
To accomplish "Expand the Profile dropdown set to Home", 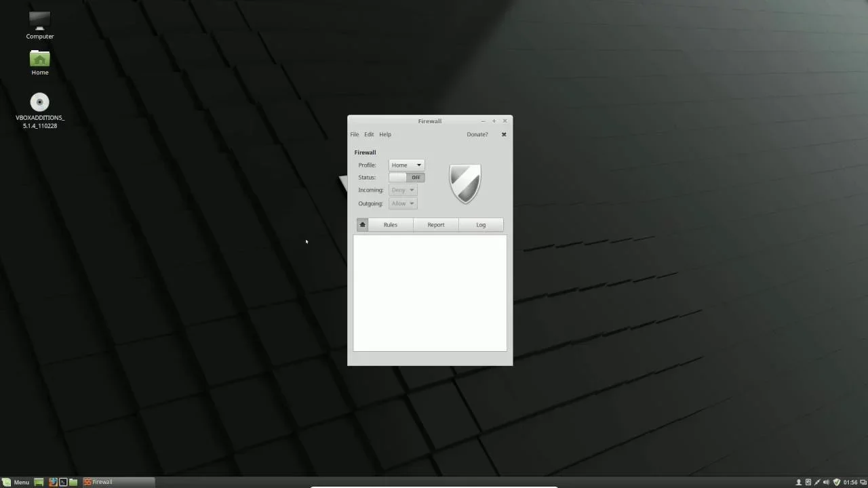I will (x=406, y=165).
